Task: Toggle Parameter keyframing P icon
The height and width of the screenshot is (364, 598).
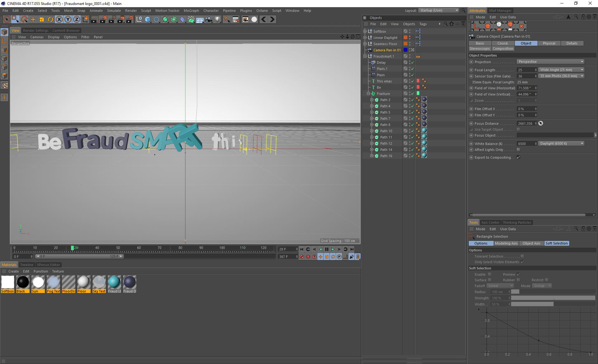Action: click(339, 257)
